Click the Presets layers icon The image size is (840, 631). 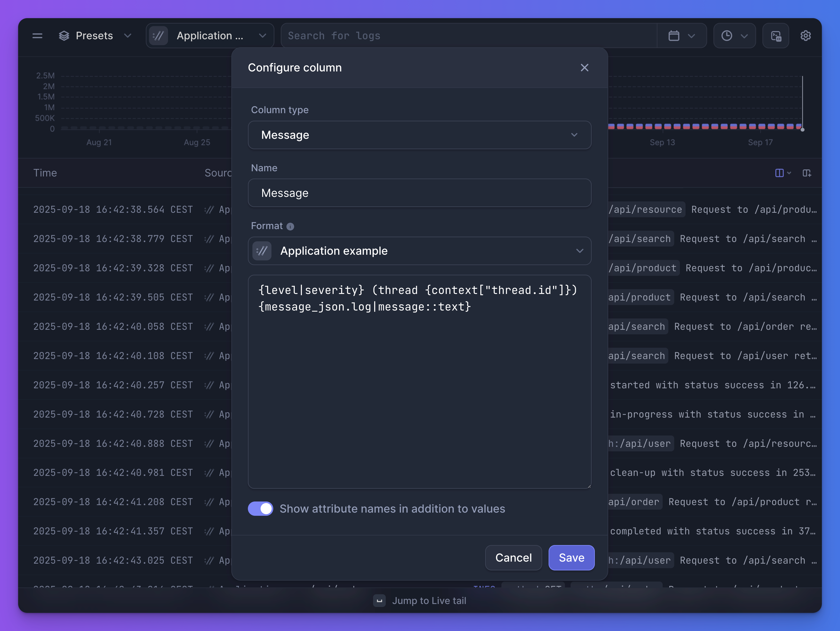(x=64, y=35)
